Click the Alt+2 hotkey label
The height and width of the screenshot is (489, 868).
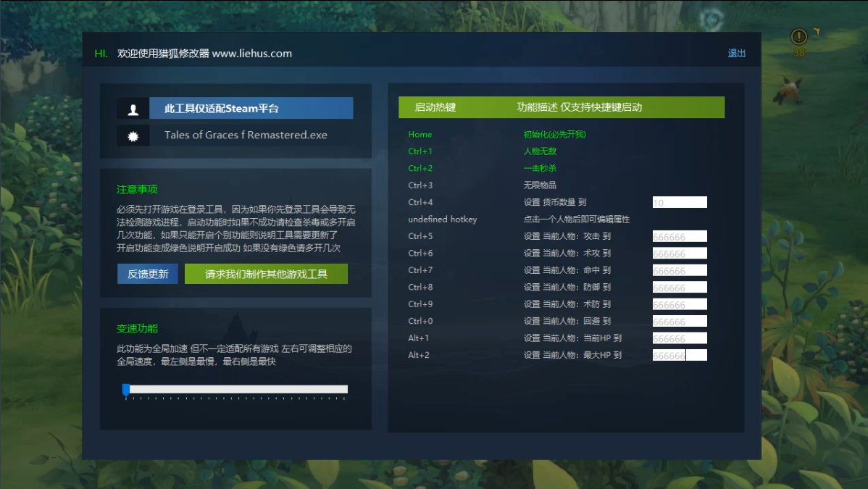(419, 355)
